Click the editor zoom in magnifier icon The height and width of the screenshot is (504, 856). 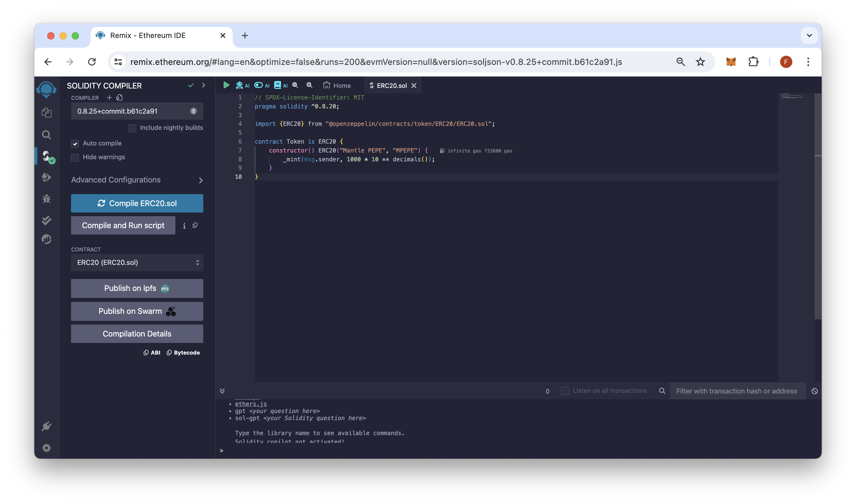click(x=309, y=85)
